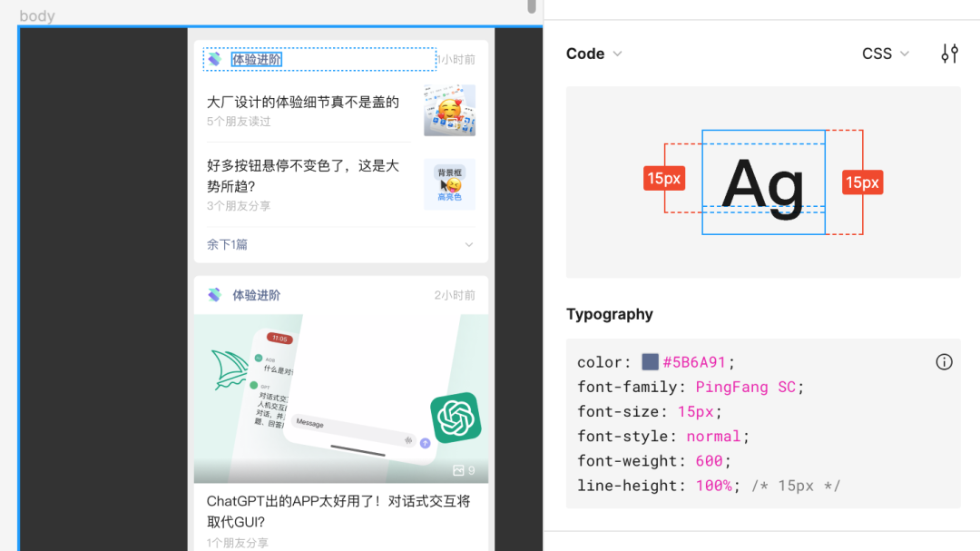980x551 pixels.
Task: Click the #5B6A91 color swatch
Action: tap(650, 362)
